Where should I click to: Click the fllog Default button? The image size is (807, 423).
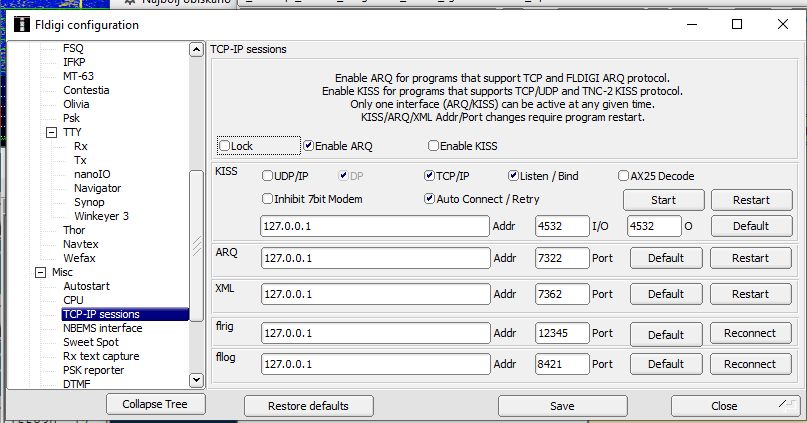click(x=666, y=364)
